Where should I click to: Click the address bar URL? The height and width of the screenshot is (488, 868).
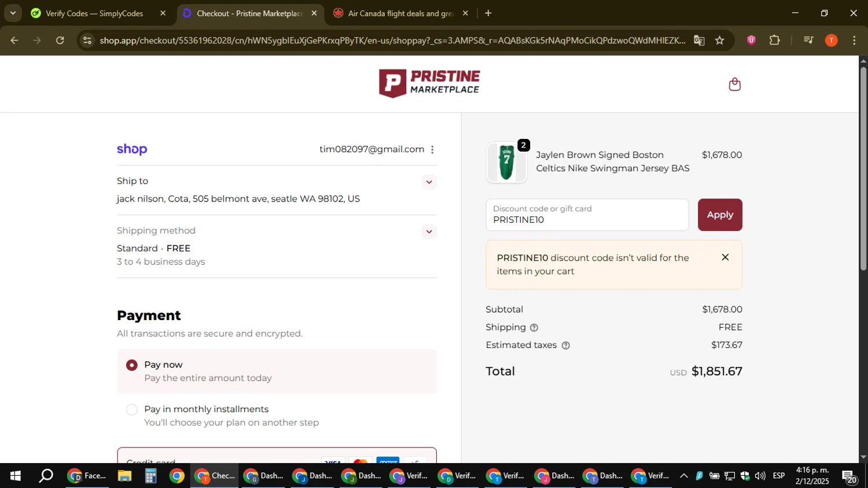[x=392, y=41]
